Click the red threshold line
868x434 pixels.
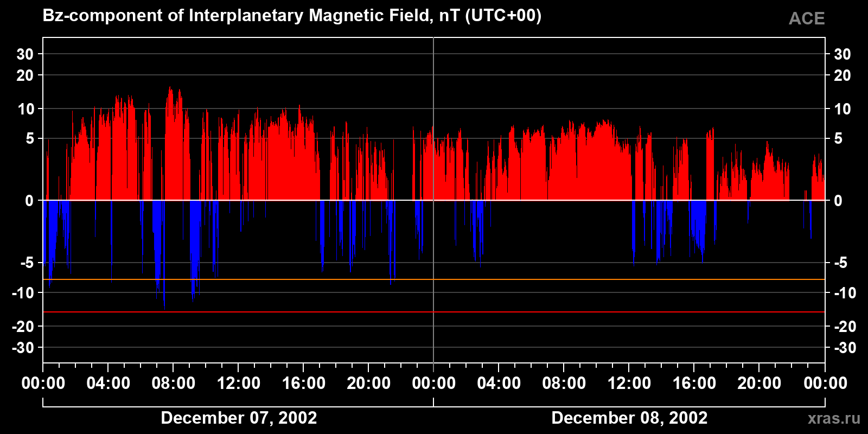(x=434, y=312)
